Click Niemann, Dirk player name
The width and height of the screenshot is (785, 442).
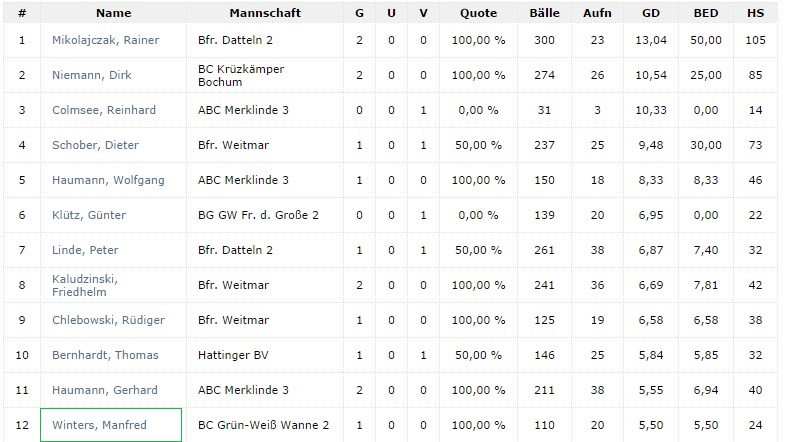[92, 75]
